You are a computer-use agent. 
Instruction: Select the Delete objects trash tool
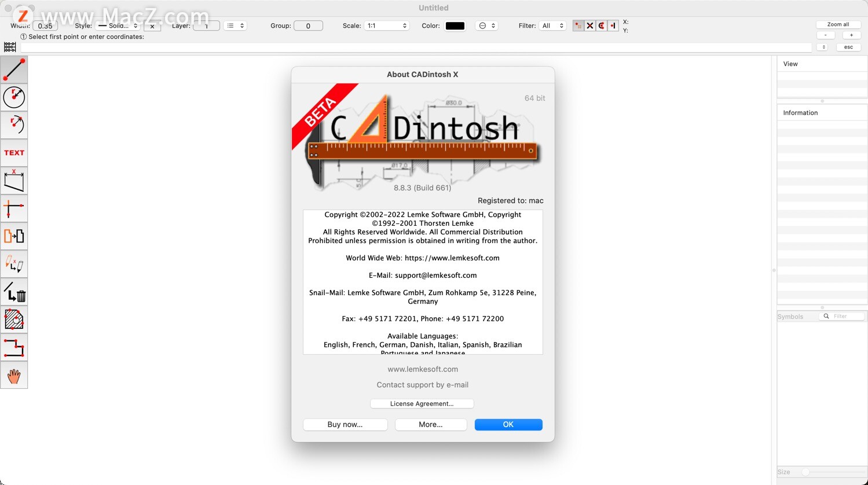14,292
